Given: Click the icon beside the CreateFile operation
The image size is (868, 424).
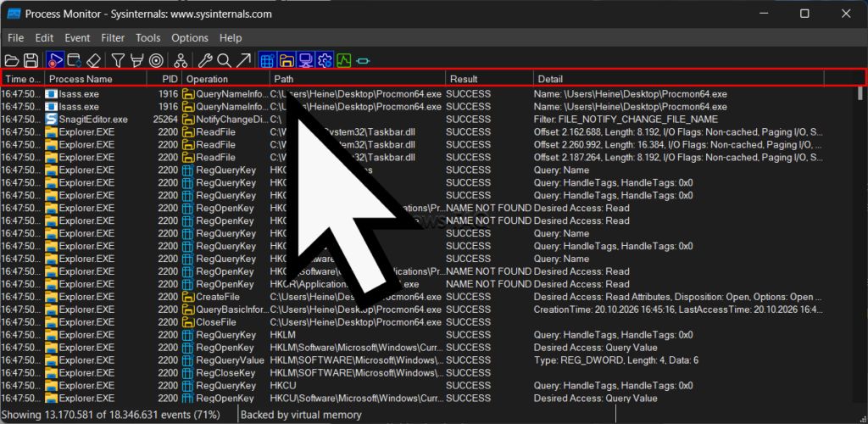Looking at the screenshot, I should click(x=188, y=297).
